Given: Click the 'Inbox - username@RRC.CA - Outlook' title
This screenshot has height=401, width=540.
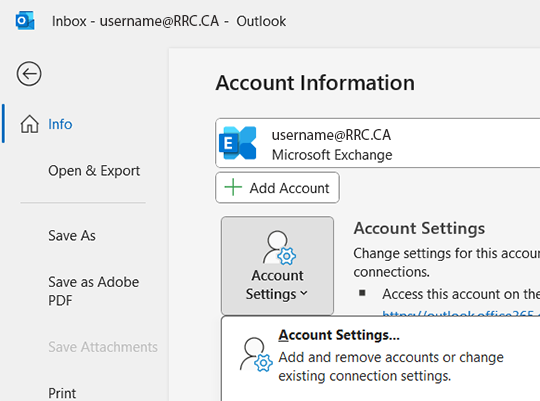Looking at the screenshot, I should [x=169, y=21].
